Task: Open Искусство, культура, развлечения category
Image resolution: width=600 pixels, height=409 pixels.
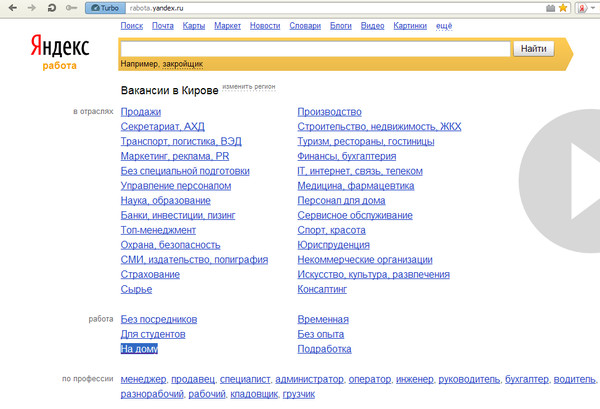Action: pyautogui.click(x=373, y=275)
